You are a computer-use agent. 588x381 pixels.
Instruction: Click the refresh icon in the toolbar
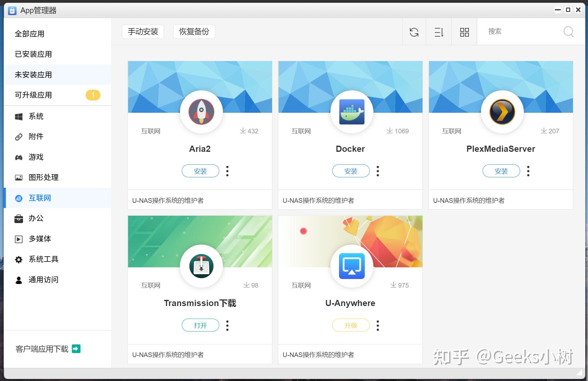click(x=414, y=32)
